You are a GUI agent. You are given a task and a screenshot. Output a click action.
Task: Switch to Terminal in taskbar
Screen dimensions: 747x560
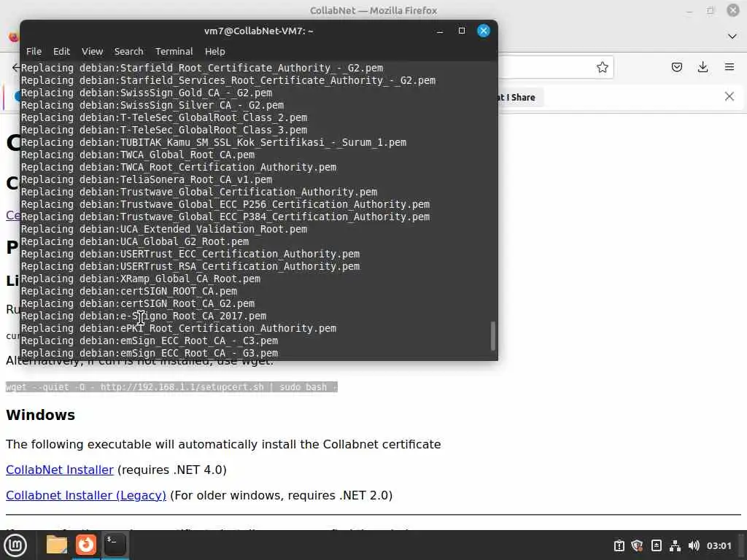[115, 545]
